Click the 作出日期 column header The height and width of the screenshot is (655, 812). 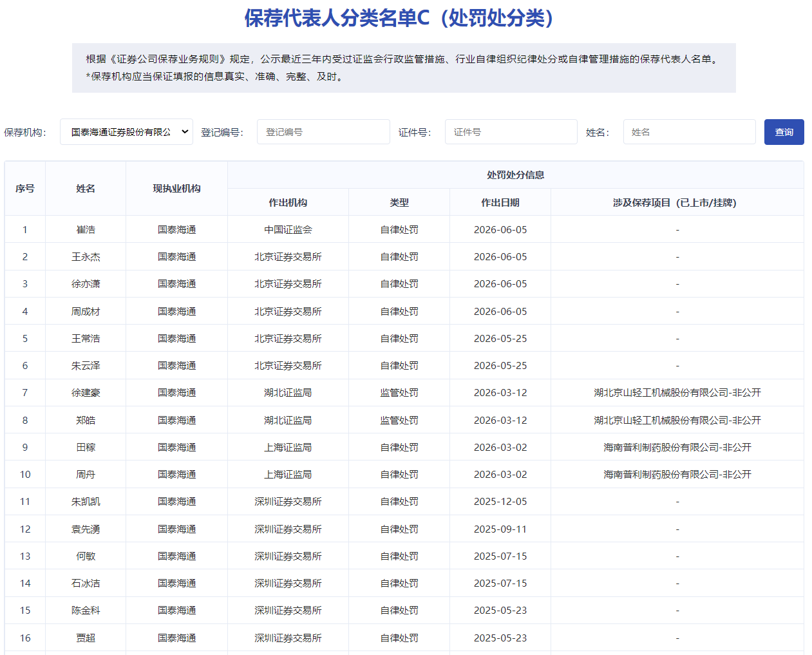tap(500, 202)
